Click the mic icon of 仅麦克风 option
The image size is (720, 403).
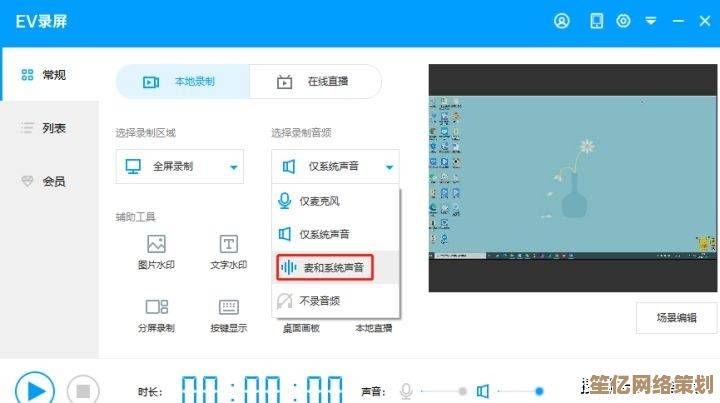click(285, 201)
